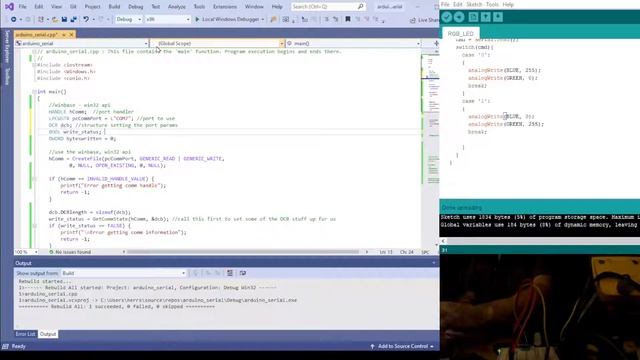The image size is (640, 360).
Task: Click the bookmark icon in Visual Studio toolbar
Action: 348,19
